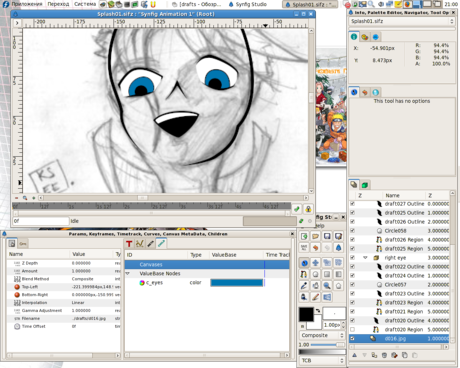The image size is (460, 368).
Task: Open the About dialog with the Synfig drop icon
Action: pos(338,248)
